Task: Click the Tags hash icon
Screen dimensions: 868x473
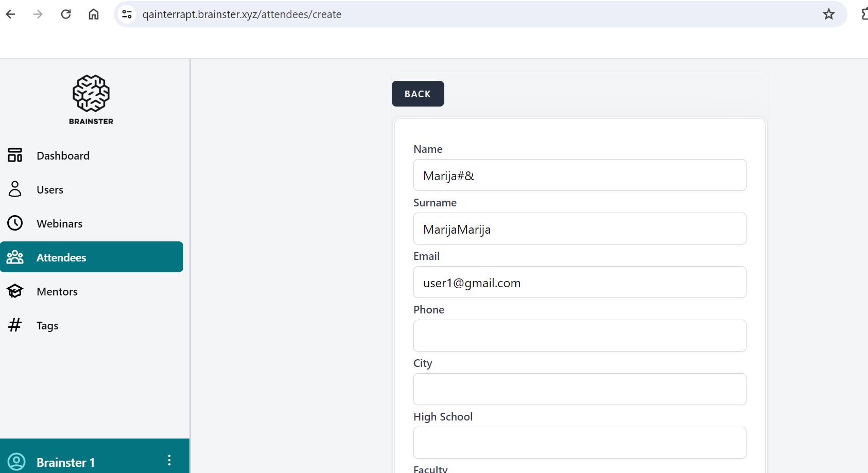Action: 15,325
